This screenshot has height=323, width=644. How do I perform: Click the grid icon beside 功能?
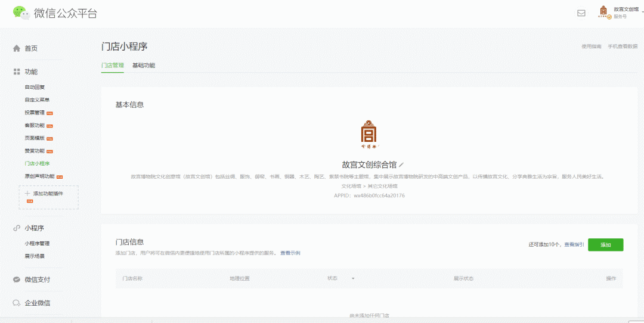17,72
